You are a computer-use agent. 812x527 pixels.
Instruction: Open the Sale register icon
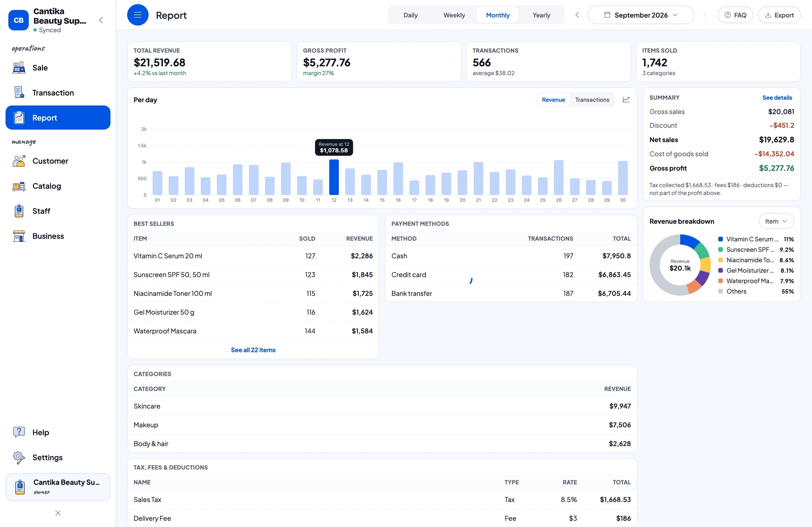point(19,68)
